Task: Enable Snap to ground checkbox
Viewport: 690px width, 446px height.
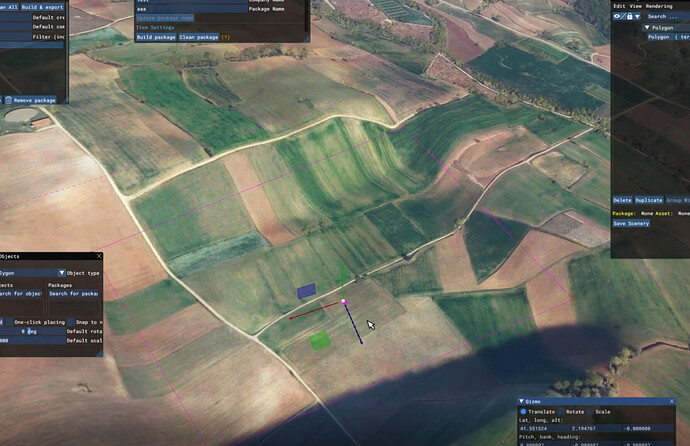Action: pos(71,322)
